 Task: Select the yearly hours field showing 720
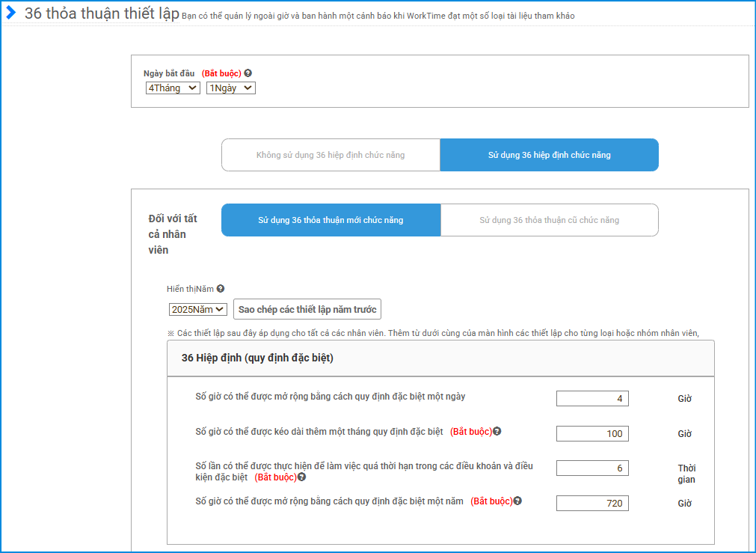pos(591,504)
